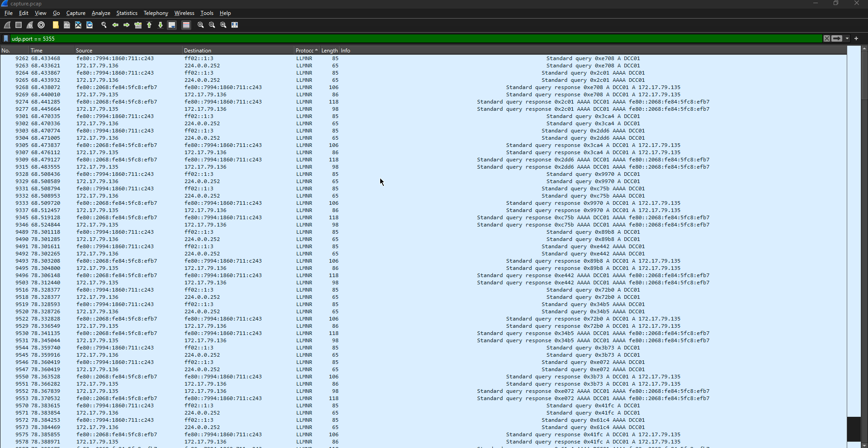Open a capture file with the folder icon
The width and height of the screenshot is (868, 448).
tap(56, 25)
